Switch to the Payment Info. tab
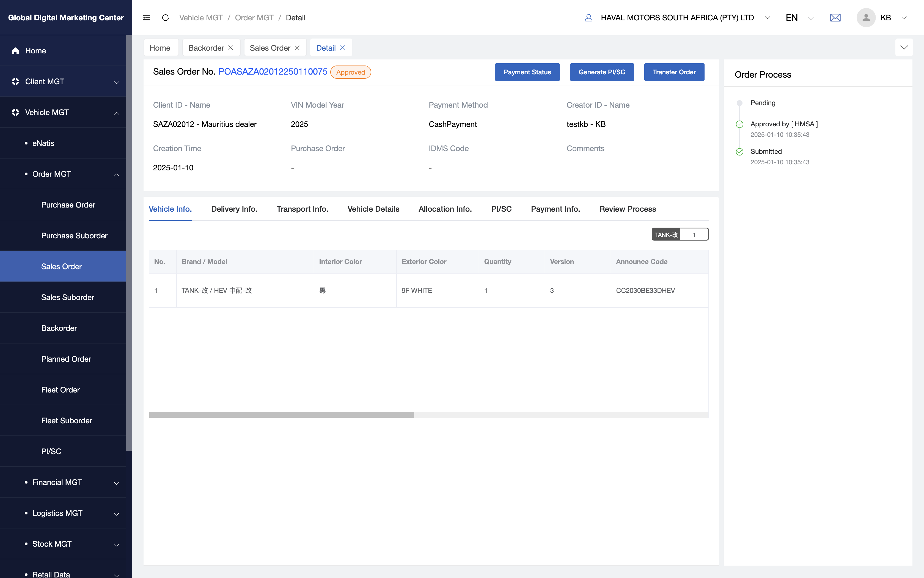This screenshot has width=924, height=578. click(x=555, y=209)
